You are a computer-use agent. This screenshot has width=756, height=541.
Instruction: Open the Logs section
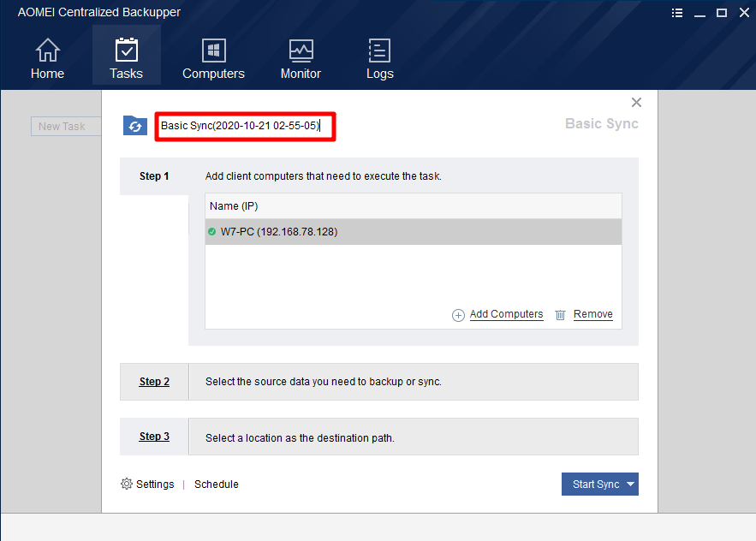380,58
